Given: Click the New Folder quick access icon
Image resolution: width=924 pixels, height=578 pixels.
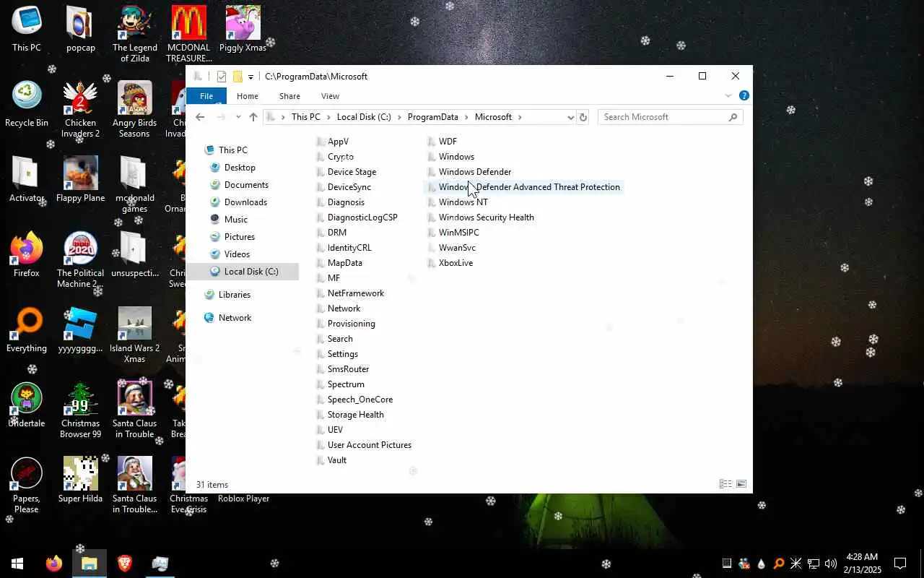Looking at the screenshot, I should (x=237, y=77).
